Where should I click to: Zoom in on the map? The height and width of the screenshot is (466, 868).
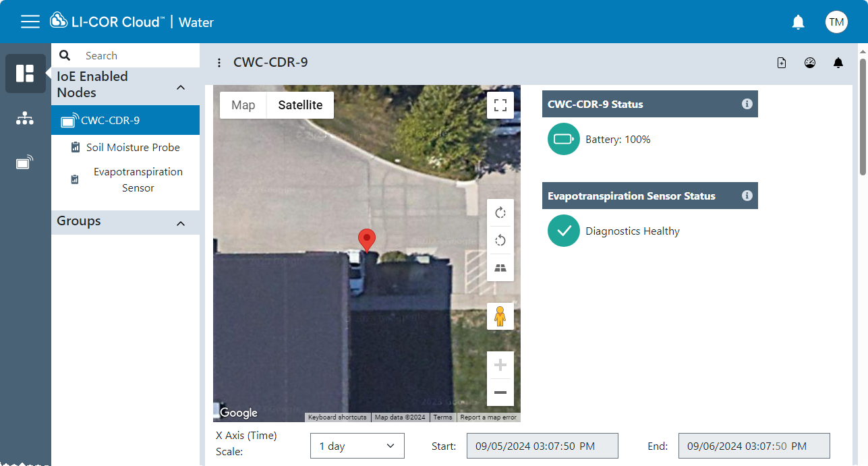500,366
